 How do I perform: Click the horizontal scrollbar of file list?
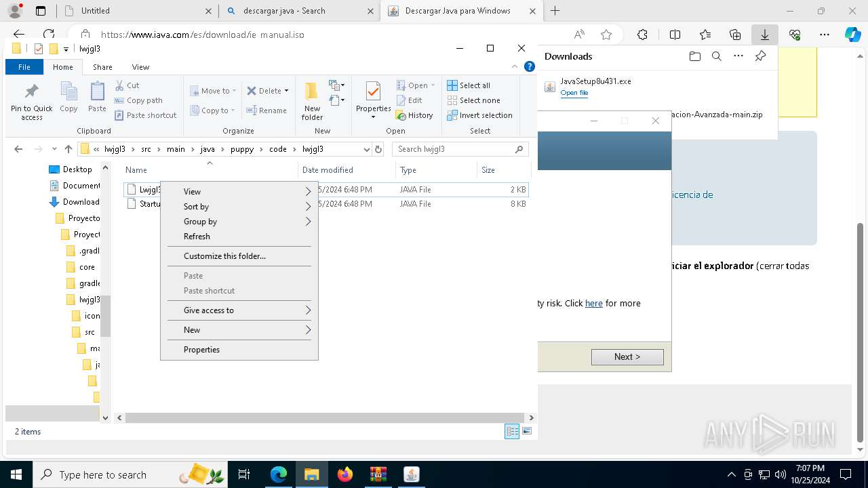point(324,418)
